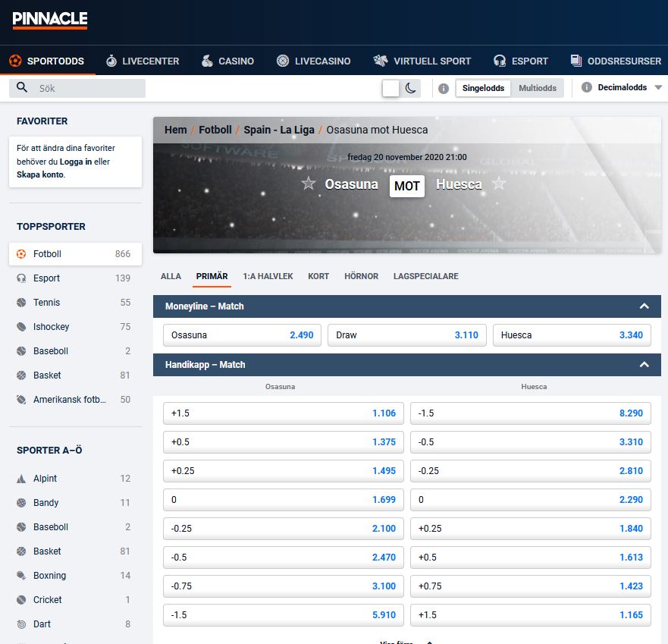
Task: Click the Pinnacle logo
Action: pos(50,20)
